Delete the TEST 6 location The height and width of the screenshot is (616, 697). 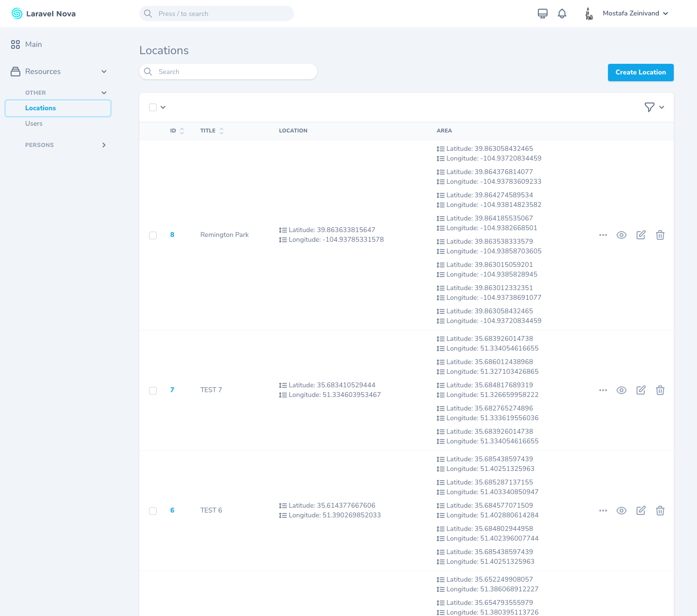pos(660,511)
